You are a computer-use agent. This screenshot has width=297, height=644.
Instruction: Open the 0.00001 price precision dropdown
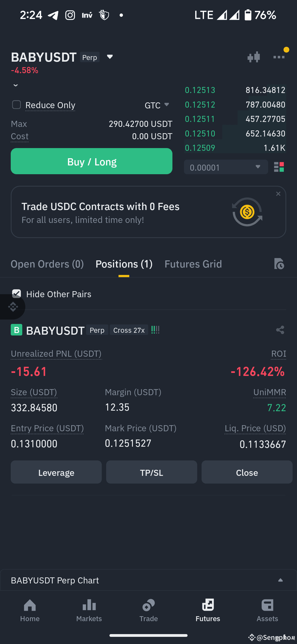(x=226, y=167)
